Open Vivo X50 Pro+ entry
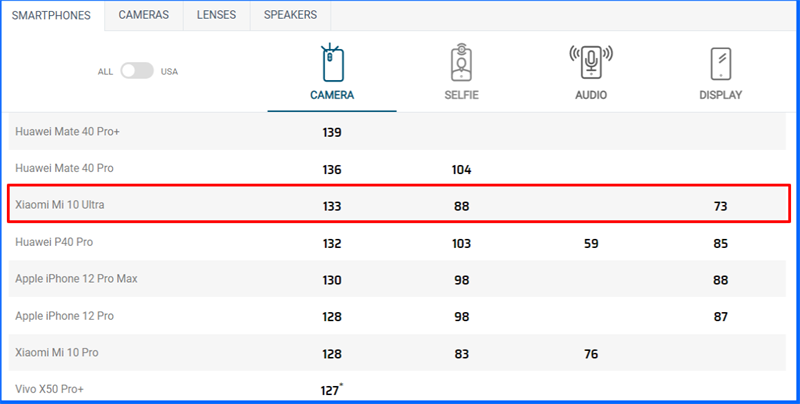This screenshot has width=800, height=404. [x=52, y=389]
